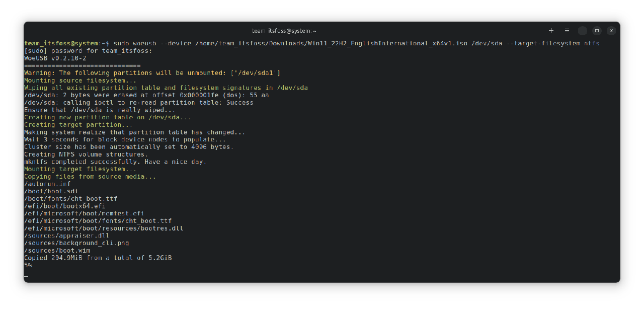This screenshot has height=309, width=644.
Task: Click the window title in the header bar
Action: tap(284, 31)
